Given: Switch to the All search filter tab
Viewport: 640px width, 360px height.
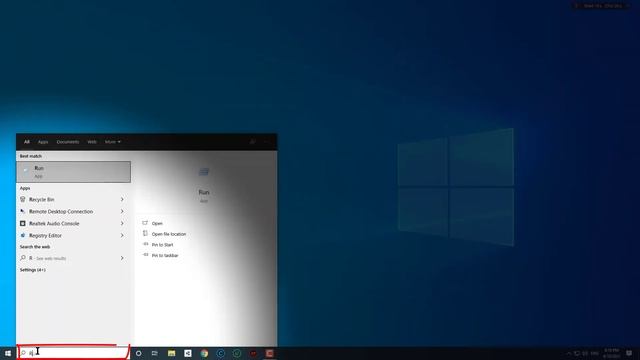Looking at the screenshot, I should [x=27, y=142].
